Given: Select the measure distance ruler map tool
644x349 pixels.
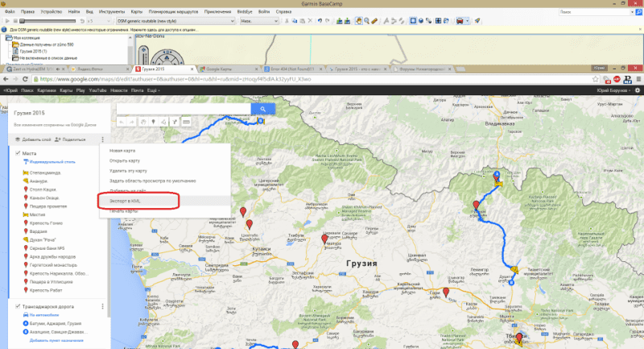Looking at the screenshot, I should (x=186, y=122).
